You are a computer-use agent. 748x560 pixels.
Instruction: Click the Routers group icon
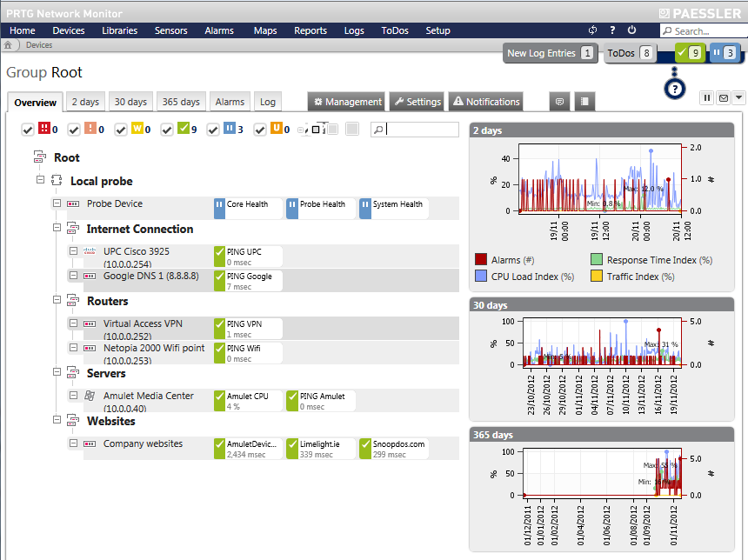(73, 301)
